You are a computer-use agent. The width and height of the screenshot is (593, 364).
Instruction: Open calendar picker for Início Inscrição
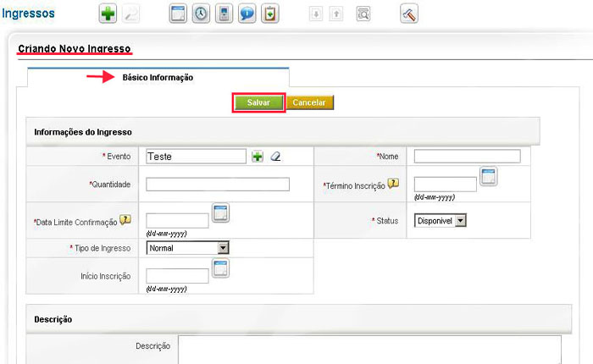coord(220,268)
